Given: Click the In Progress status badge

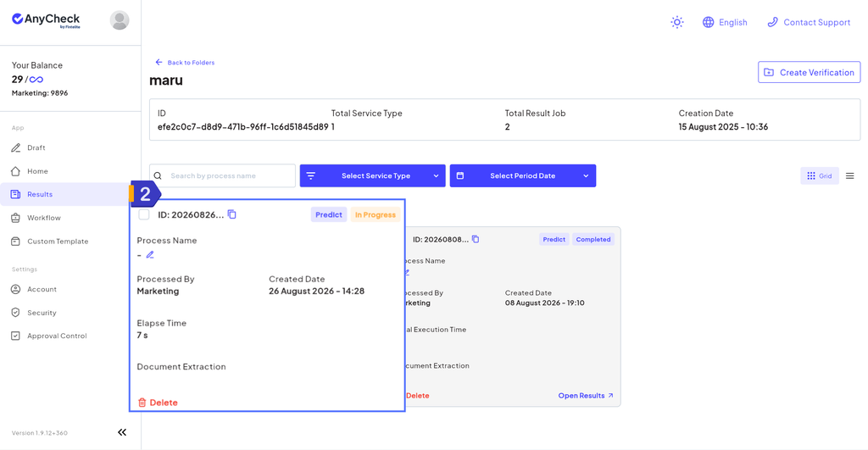Looking at the screenshot, I should pyautogui.click(x=376, y=214).
